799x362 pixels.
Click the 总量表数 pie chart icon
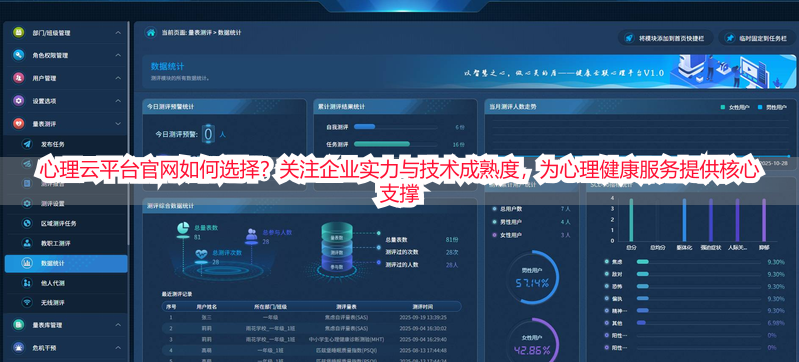click(x=183, y=230)
